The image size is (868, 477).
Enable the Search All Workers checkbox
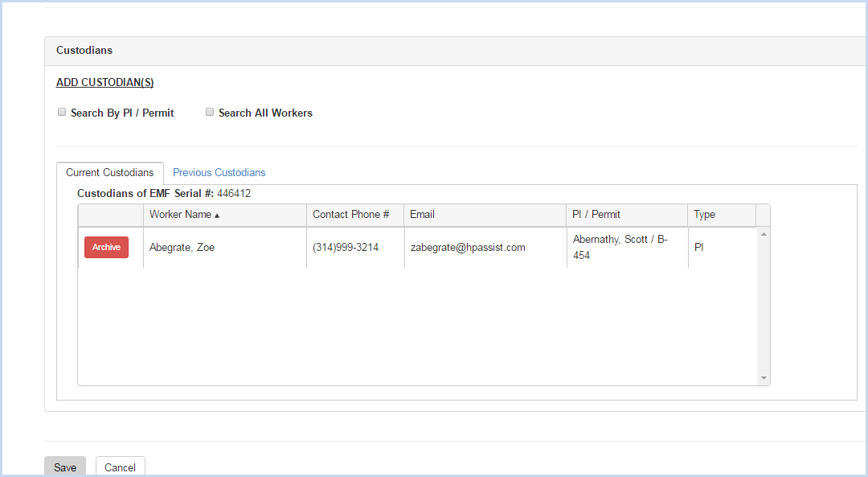point(210,112)
